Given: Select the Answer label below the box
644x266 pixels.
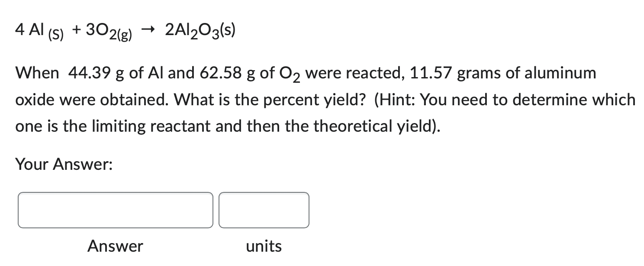Looking at the screenshot, I should (115, 246).
